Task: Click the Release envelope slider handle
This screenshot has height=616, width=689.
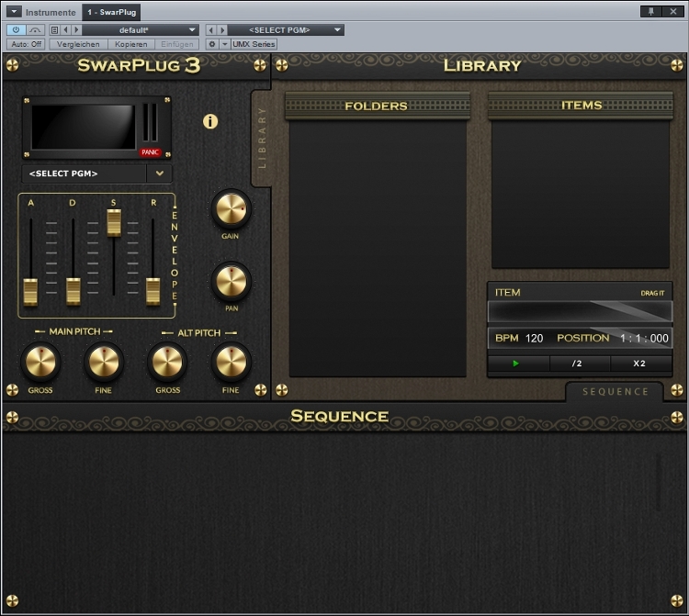Action: [152, 291]
